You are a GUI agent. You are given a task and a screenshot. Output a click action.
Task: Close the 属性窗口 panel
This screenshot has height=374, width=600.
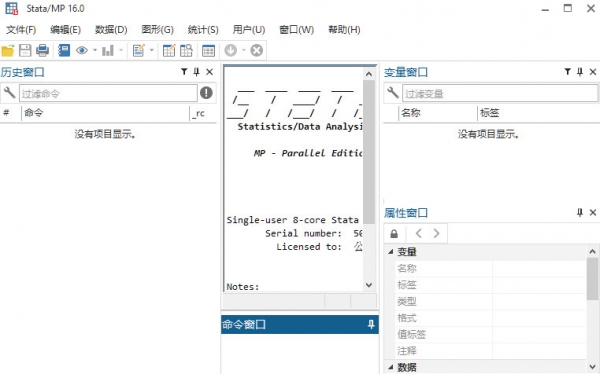click(x=593, y=212)
